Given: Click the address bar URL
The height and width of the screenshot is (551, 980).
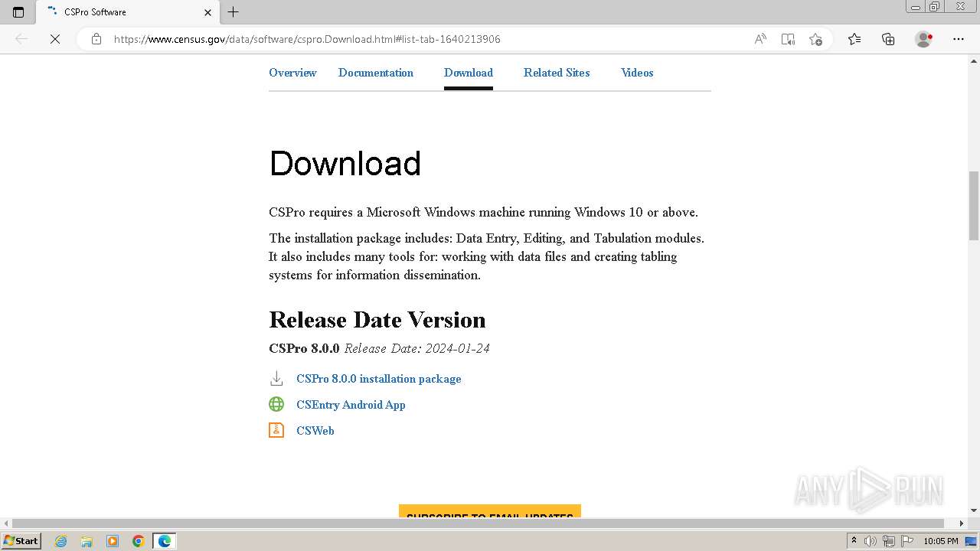Looking at the screenshot, I should [x=307, y=39].
